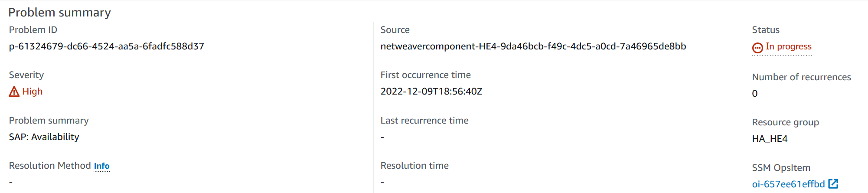
Task: Click the In progress status circle icon
Action: click(757, 48)
